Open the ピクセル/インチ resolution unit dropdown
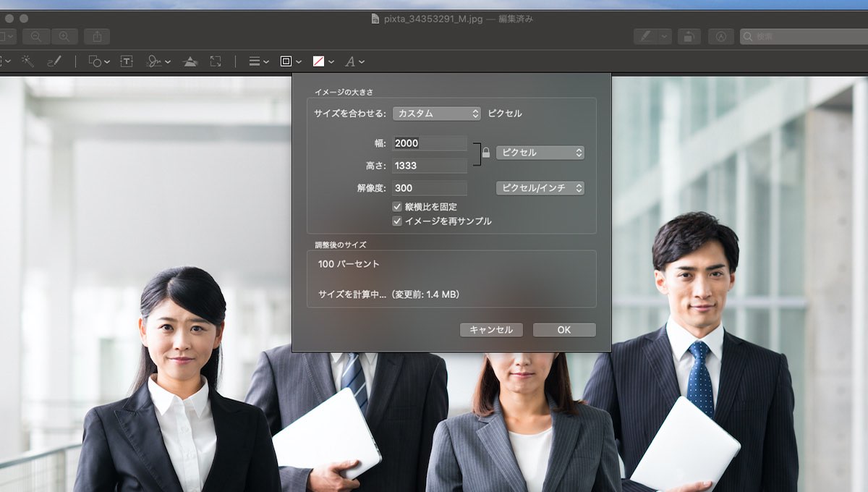Image resolution: width=868 pixels, height=492 pixels. click(540, 188)
